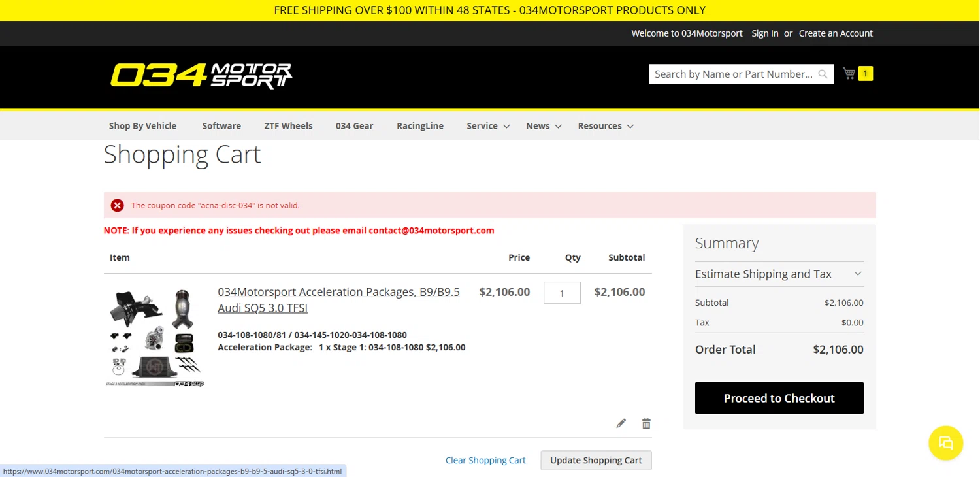Open the 034 Gear menu item

click(354, 126)
